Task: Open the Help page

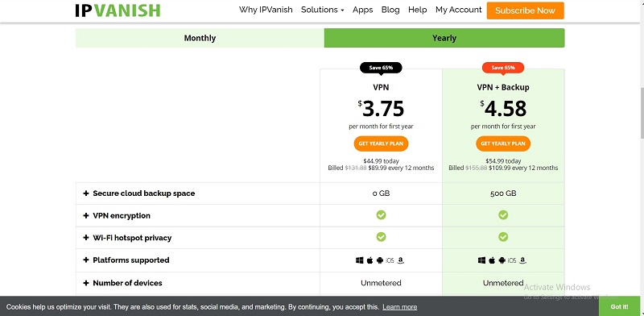Action: (417, 10)
